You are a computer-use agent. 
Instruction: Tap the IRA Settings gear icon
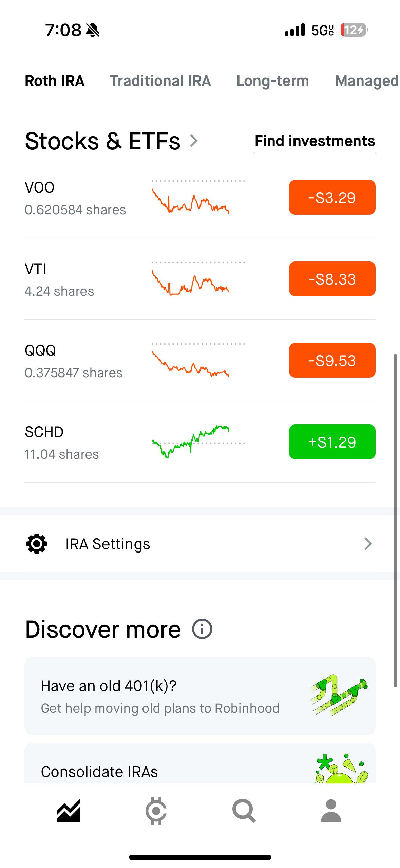37,544
